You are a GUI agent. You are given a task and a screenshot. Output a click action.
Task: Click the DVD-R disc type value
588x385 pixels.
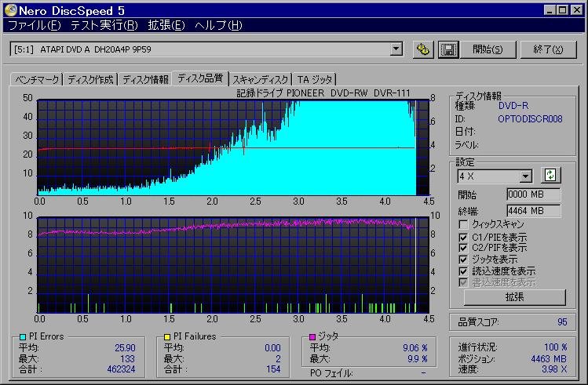pyautogui.click(x=513, y=106)
